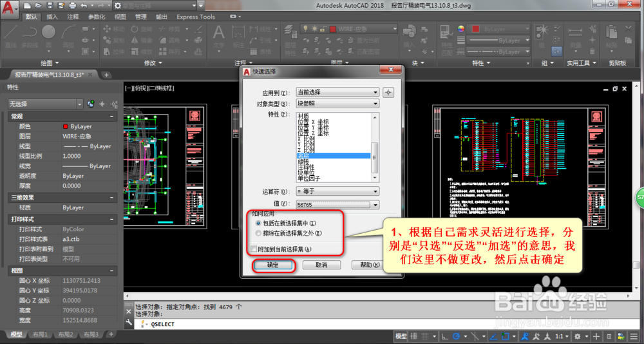Screen dimensions: 644x344
Task: Open the Layer Properties (图层特性) manager
Action: click(290, 41)
